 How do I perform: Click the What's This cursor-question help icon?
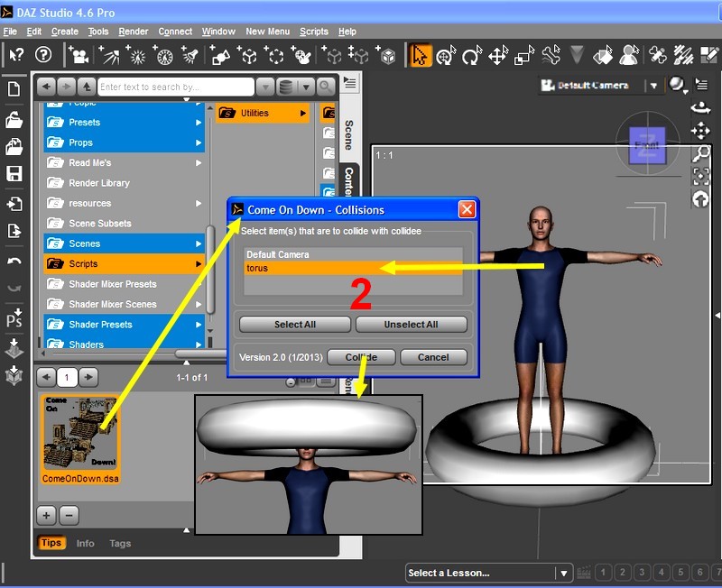click(16, 55)
